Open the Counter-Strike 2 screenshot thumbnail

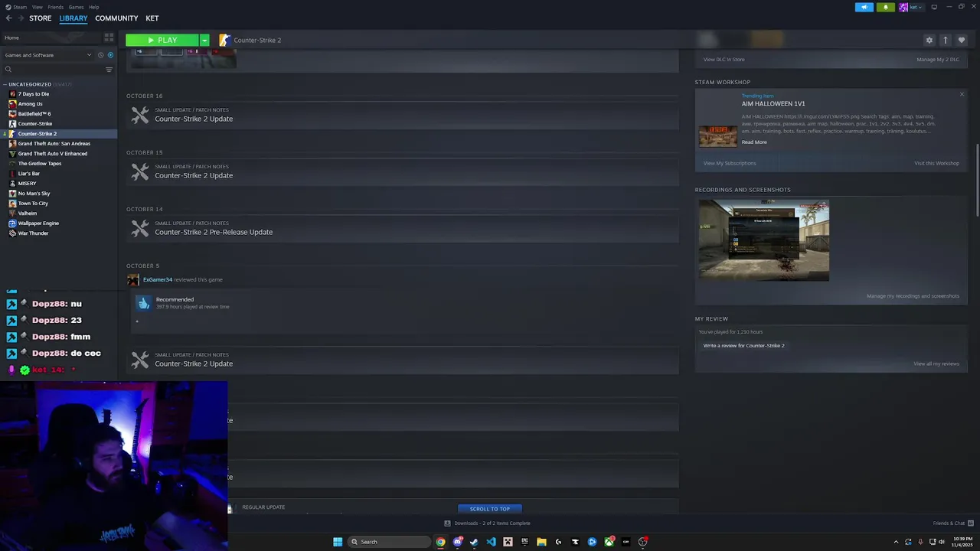(x=764, y=240)
